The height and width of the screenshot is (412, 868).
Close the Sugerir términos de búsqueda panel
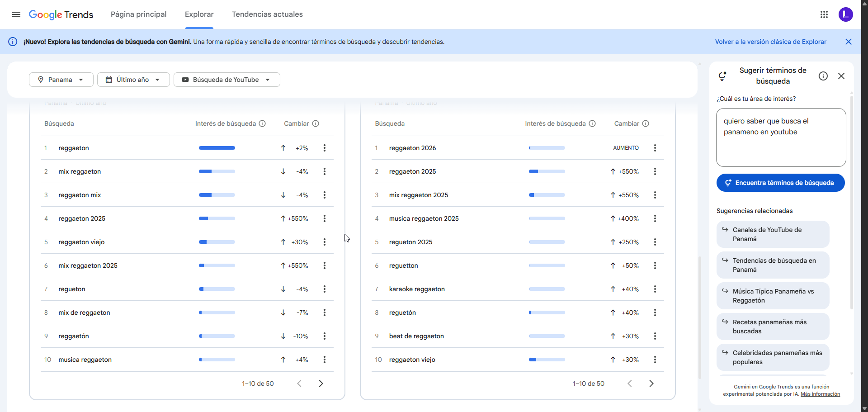[x=841, y=76]
